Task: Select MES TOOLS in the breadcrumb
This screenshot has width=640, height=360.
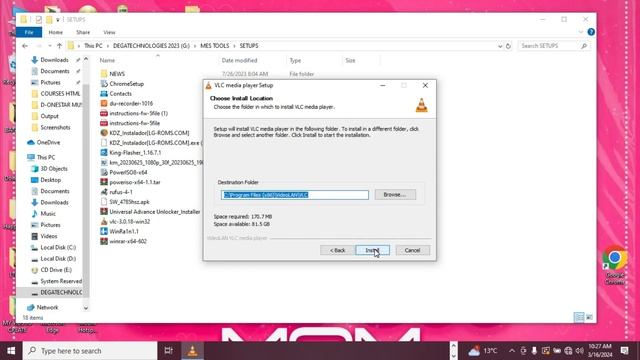Action: coord(214,46)
